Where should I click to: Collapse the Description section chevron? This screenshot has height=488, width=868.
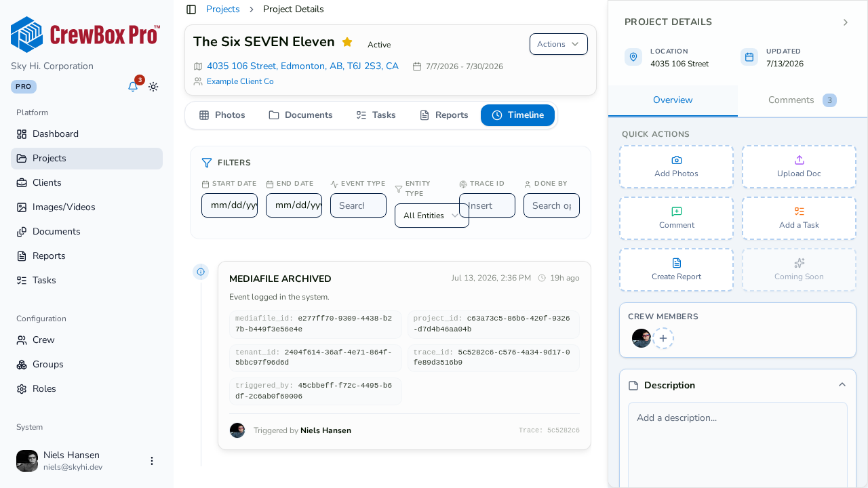tap(842, 385)
